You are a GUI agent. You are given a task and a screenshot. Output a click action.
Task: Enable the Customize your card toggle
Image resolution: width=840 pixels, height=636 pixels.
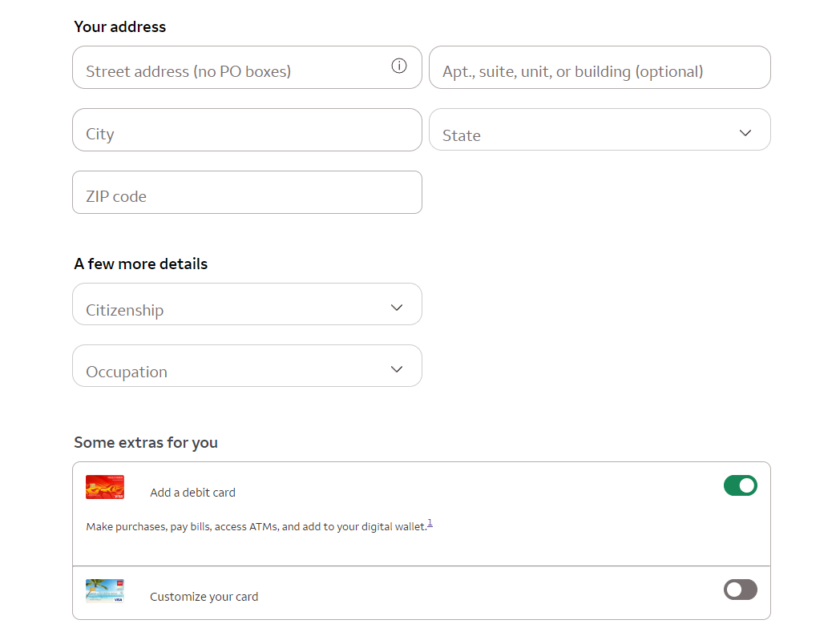740,590
